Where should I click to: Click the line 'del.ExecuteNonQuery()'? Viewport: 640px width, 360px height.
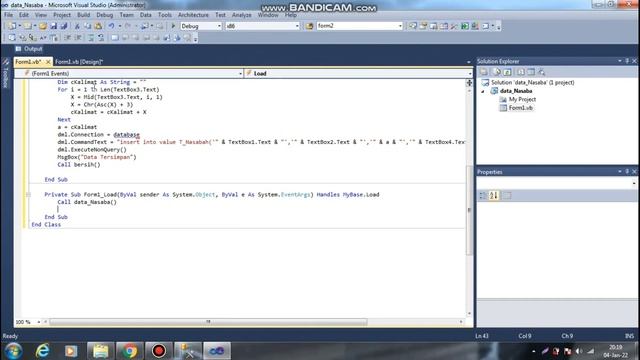coord(92,150)
